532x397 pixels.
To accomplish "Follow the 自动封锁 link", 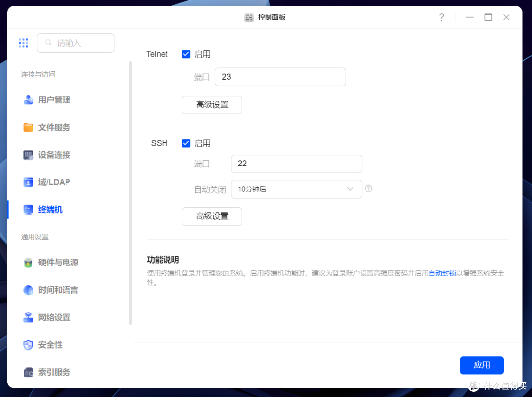I will point(442,273).
